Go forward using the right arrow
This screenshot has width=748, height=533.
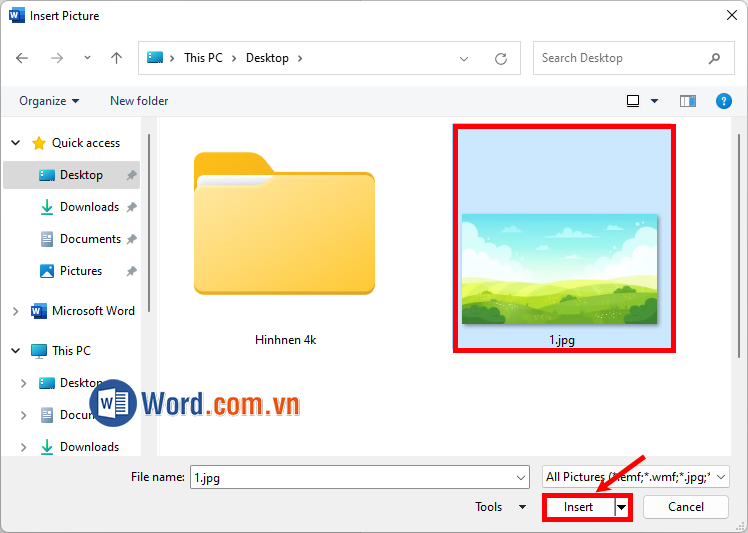[x=57, y=58]
